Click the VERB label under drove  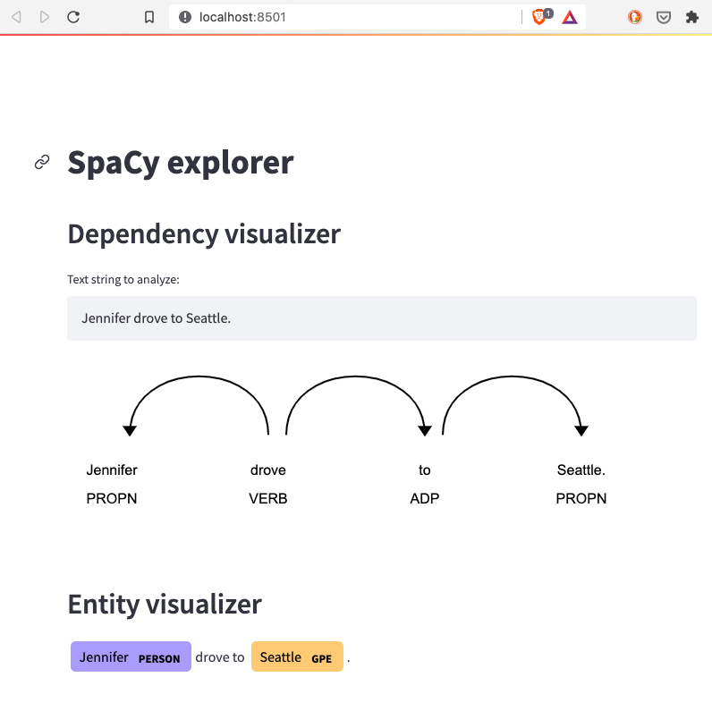267,498
